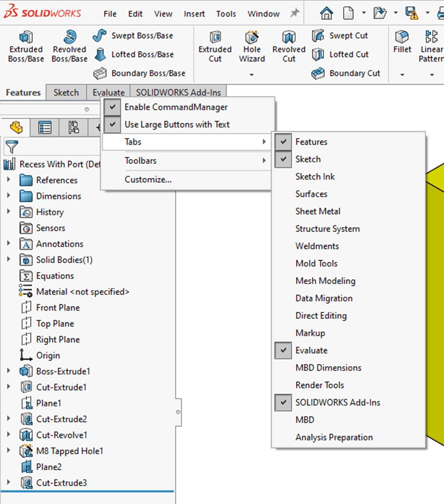Select the Extruded Boss/Base tool

25,45
